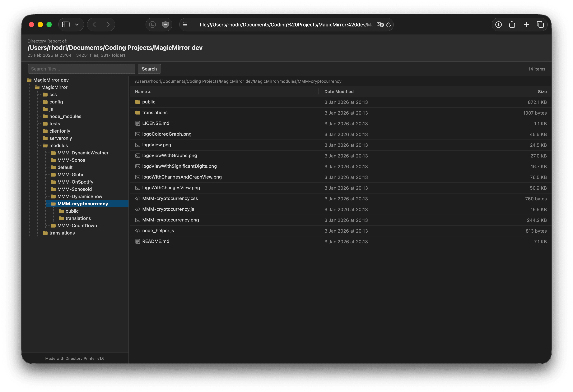Click the share icon
Image resolution: width=573 pixels, height=392 pixels.
pos(512,25)
